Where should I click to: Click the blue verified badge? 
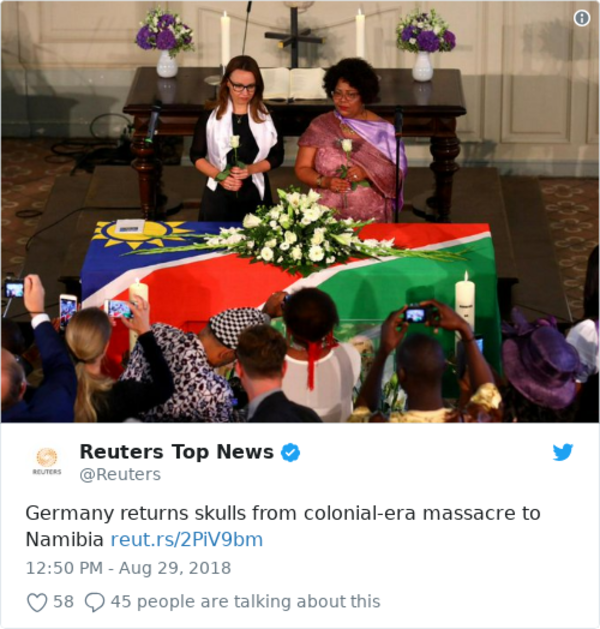pos(290,452)
